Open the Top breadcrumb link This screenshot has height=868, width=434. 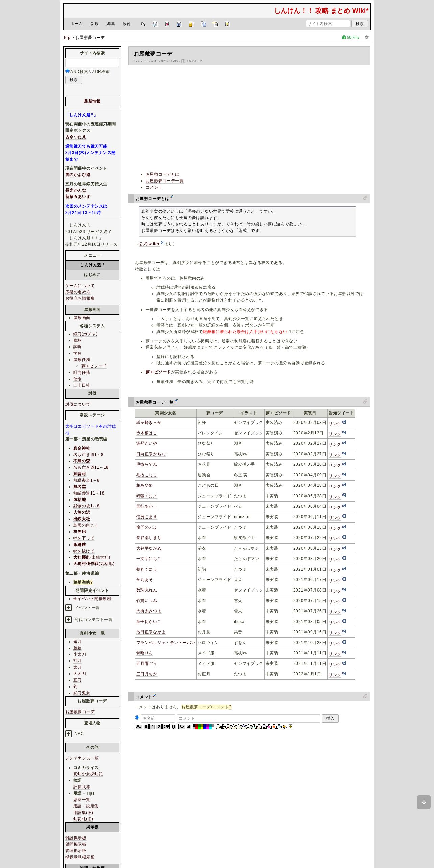67,38
